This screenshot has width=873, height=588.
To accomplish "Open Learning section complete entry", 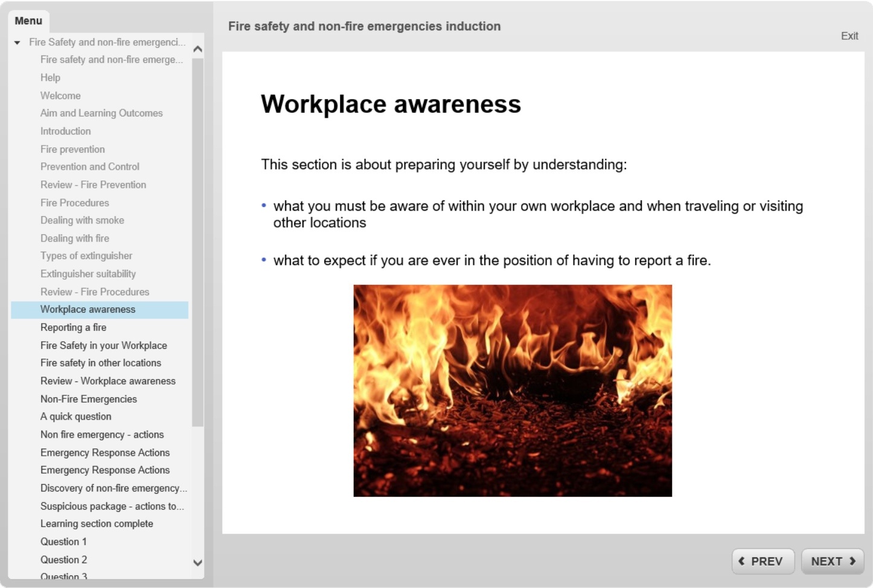I will coord(97,524).
